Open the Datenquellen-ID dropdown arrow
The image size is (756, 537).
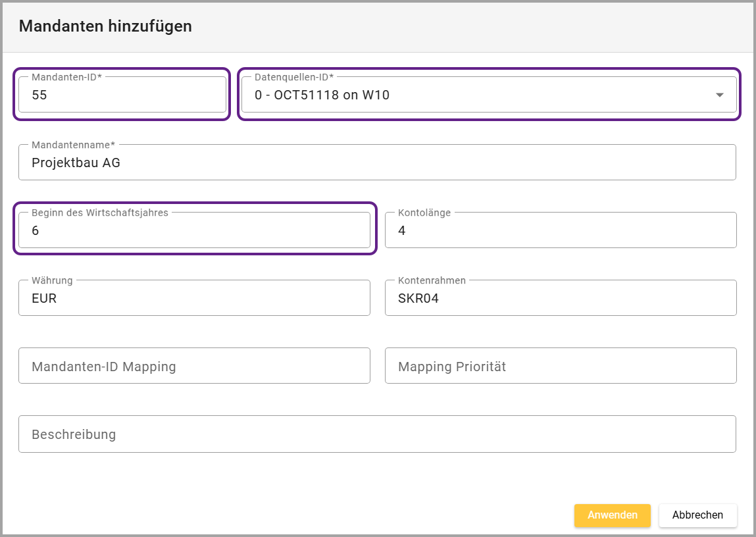(x=720, y=95)
